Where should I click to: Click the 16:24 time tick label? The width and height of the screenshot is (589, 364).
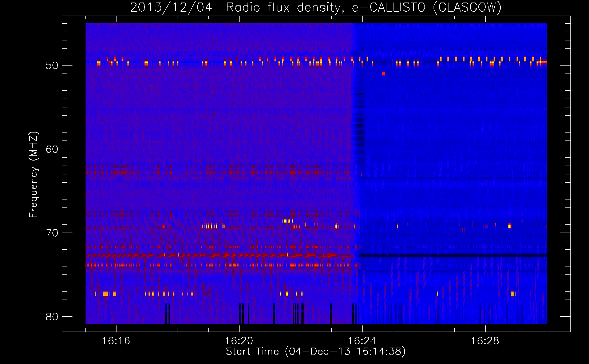(362, 341)
